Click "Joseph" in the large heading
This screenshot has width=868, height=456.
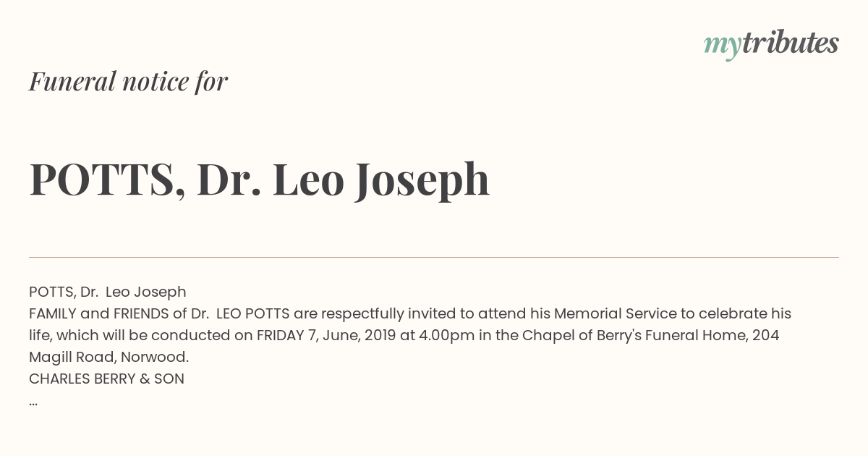pos(422,181)
